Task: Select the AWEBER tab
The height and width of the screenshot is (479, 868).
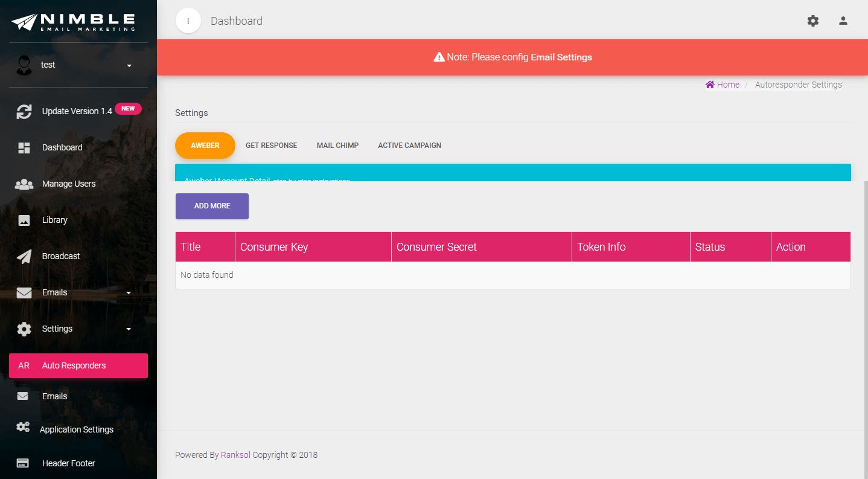Action: 205,146
